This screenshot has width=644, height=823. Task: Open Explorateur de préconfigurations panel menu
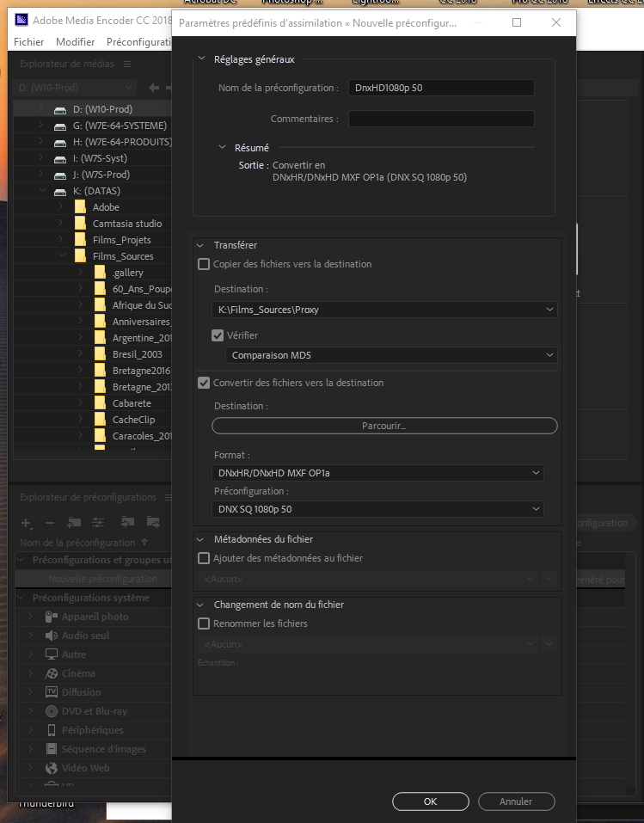pos(168,497)
